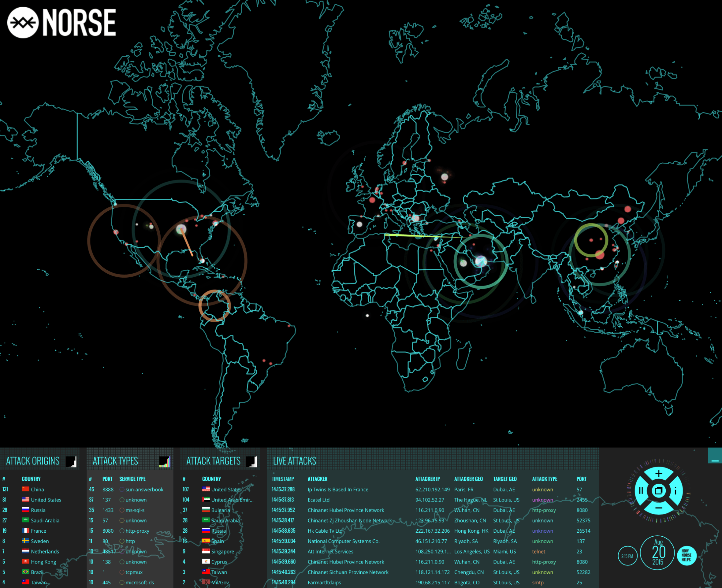Click the Attack Types color bar-chart icon
The height and width of the screenshot is (588, 722).
[x=165, y=461]
